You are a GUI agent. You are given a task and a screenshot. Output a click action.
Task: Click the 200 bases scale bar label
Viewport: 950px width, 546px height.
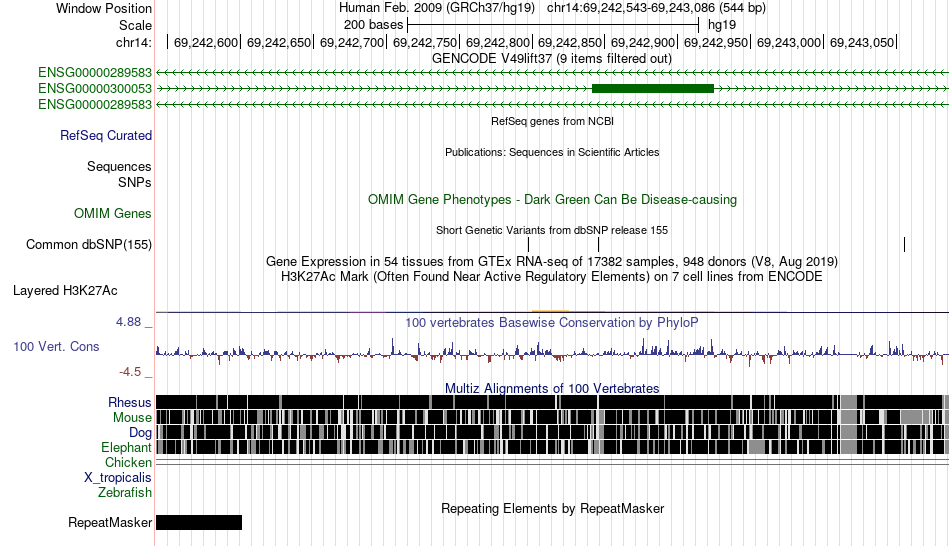pyautogui.click(x=373, y=25)
